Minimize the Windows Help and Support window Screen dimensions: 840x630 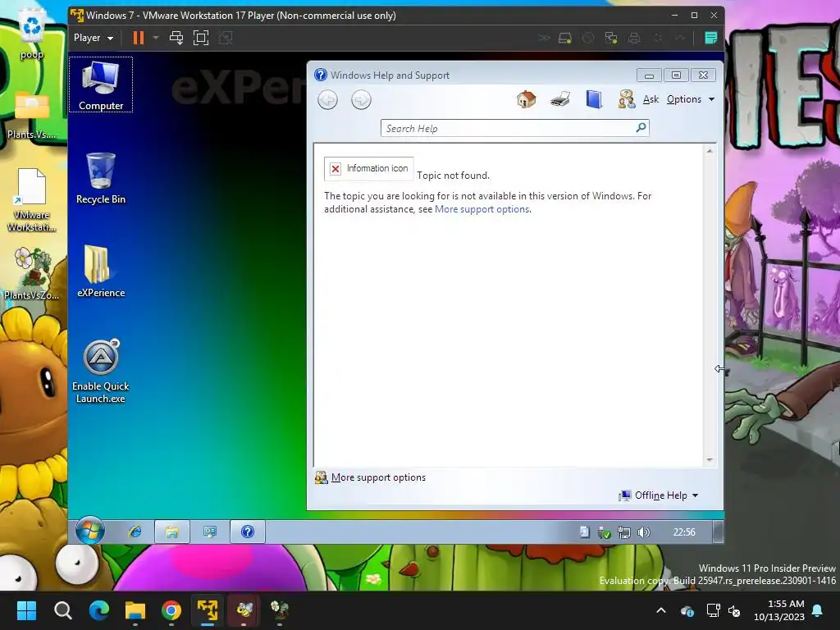[x=649, y=75]
